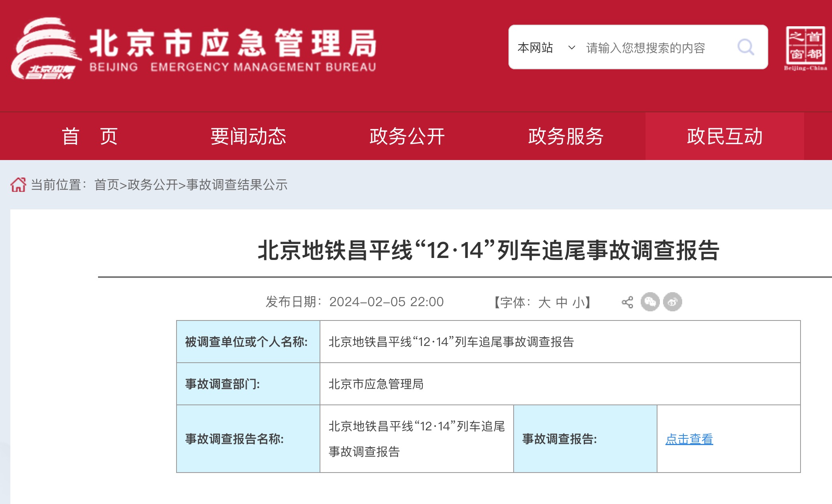
Task: Click the 事故调查报告: label cell
Action: (585, 439)
